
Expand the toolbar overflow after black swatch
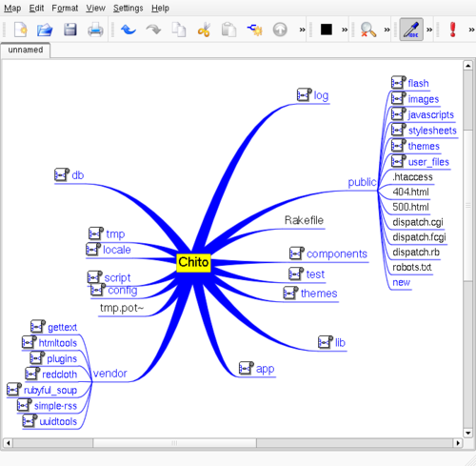[x=345, y=30]
